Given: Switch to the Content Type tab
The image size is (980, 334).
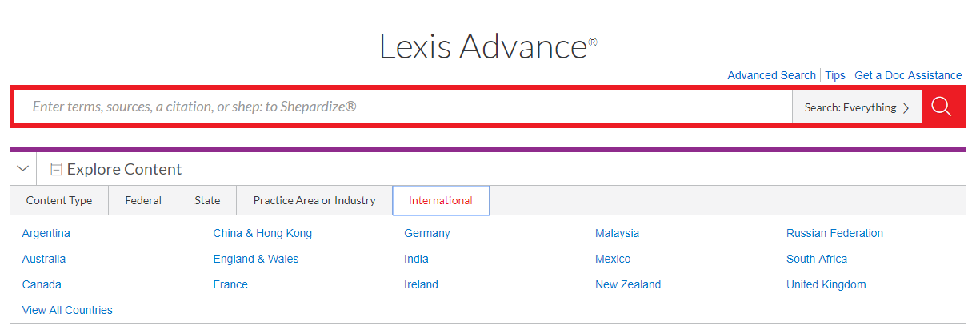Looking at the screenshot, I should 59,200.
